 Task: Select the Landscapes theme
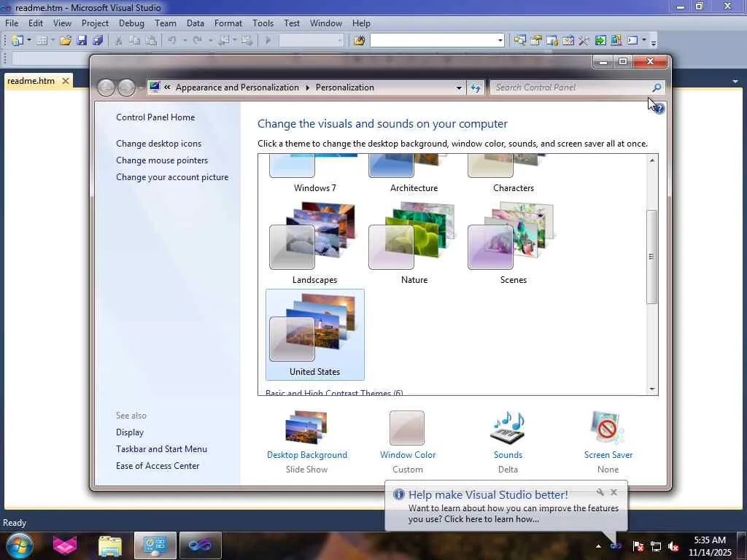(314, 243)
